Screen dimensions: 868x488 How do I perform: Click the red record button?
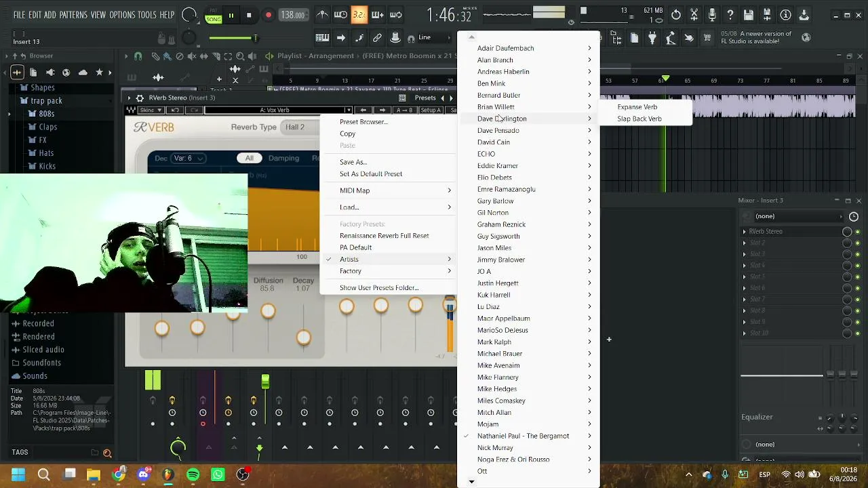pyautogui.click(x=269, y=15)
